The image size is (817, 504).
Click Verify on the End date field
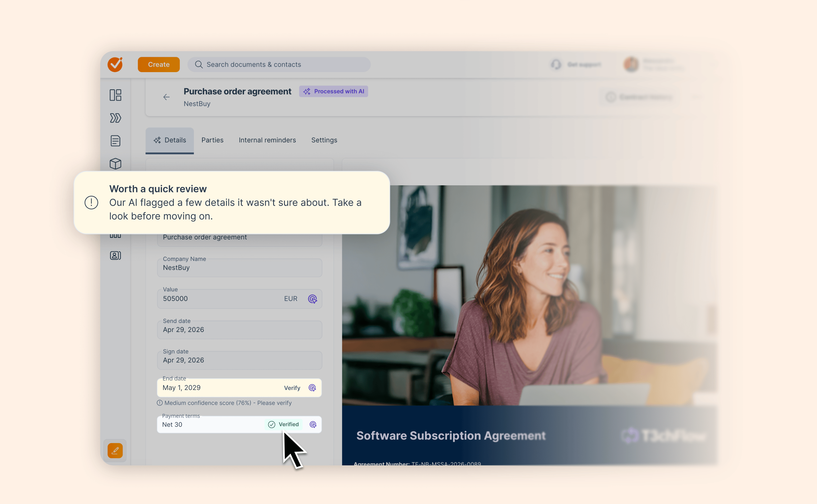(x=292, y=388)
